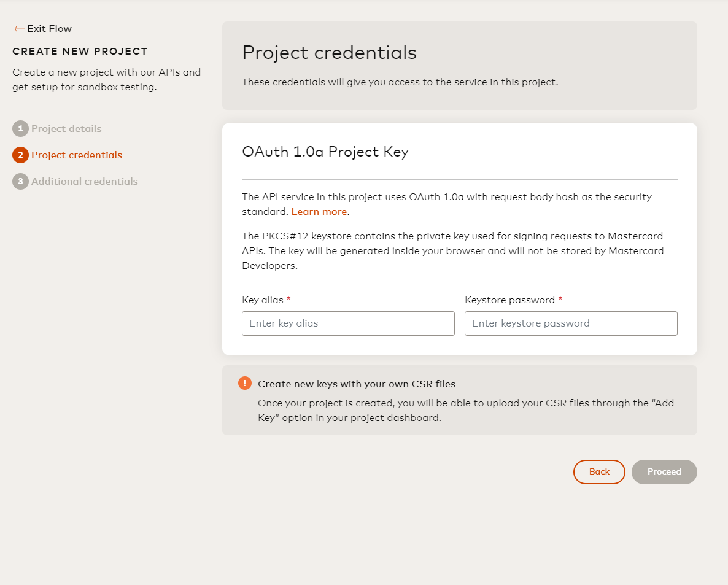This screenshot has width=728, height=585.
Task: Click the Key alias field label
Action: point(263,300)
